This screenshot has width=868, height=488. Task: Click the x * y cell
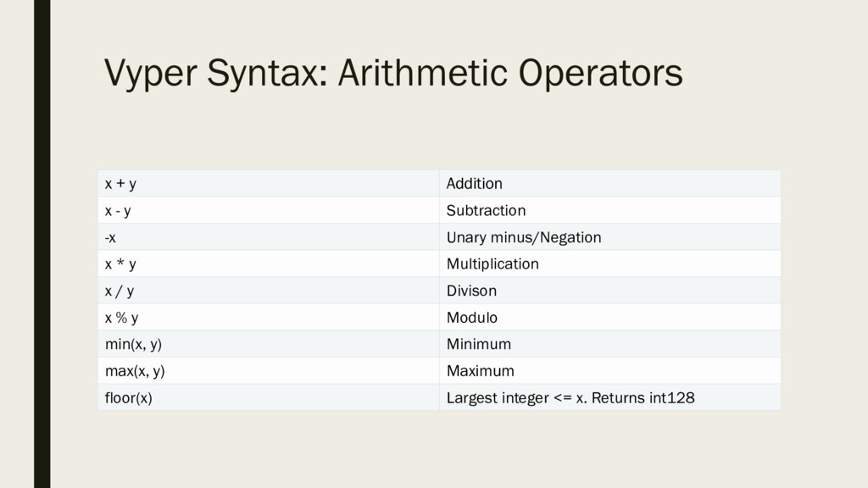(x=269, y=263)
